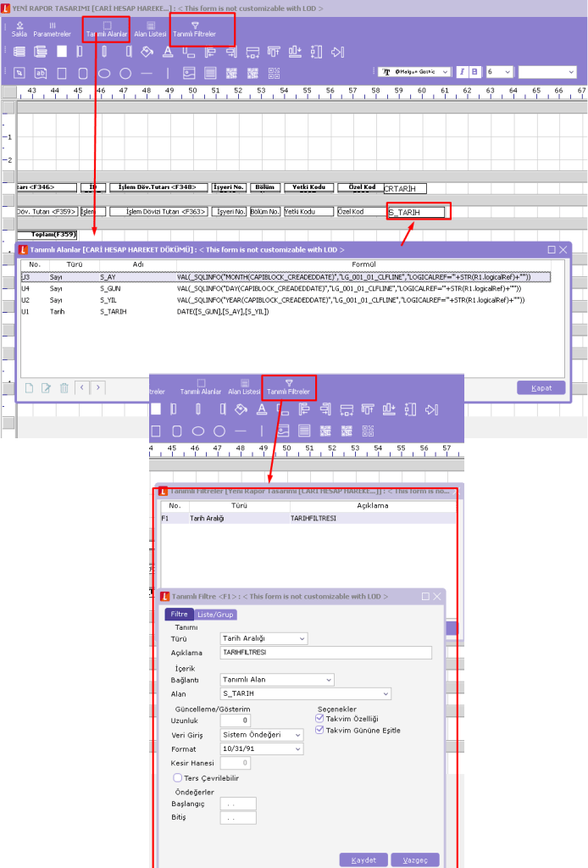Enable the Ters Çevrilebilir option

[x=176, y=777]
